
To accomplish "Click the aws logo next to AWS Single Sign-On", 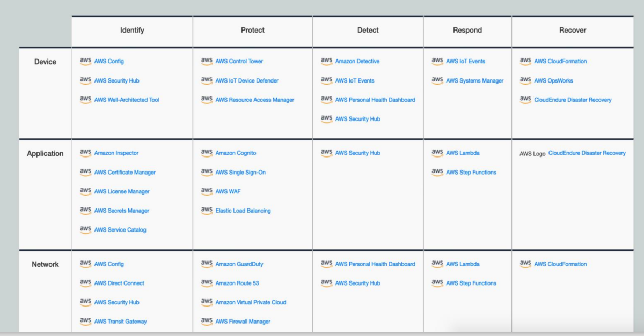I will pos(207,172).
